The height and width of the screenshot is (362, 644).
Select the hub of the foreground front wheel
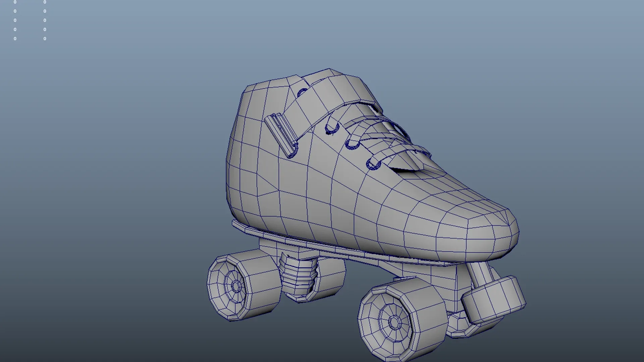point(394,322)
